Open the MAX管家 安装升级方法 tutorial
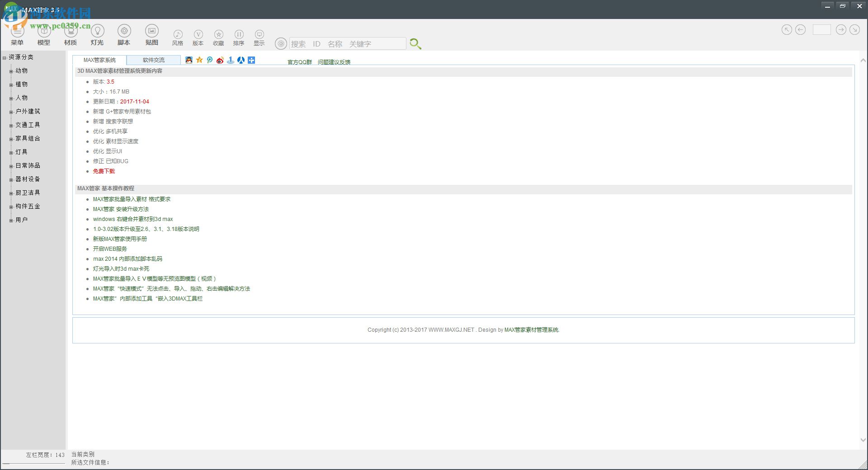The height and width of the screenshot is (470, 868). pos(121,209)
